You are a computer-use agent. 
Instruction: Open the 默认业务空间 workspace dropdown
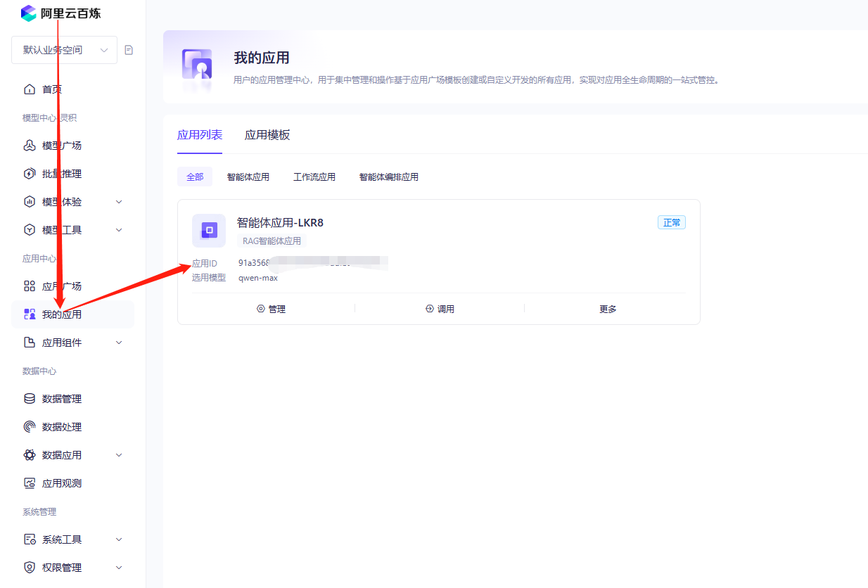[64, 50]
